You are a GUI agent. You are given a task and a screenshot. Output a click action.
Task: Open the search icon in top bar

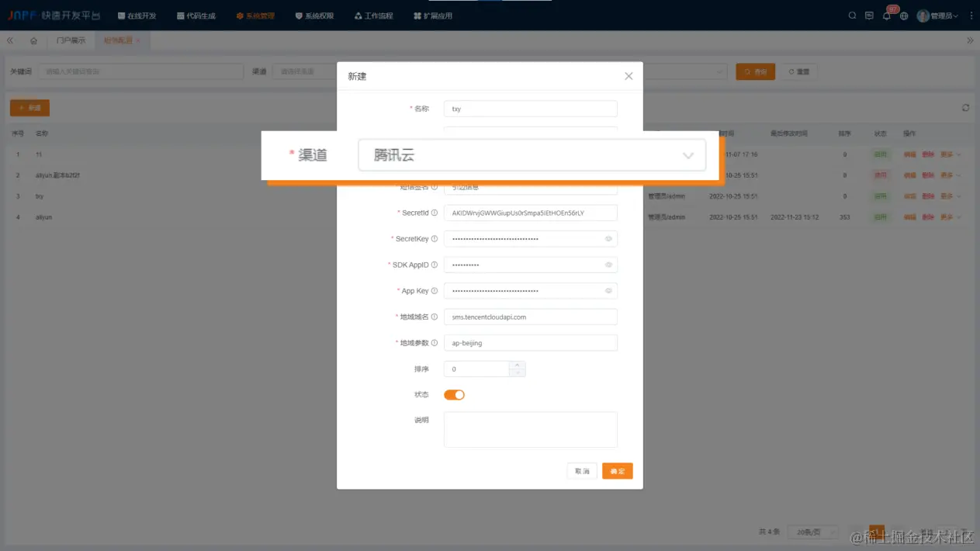point(852,16)
